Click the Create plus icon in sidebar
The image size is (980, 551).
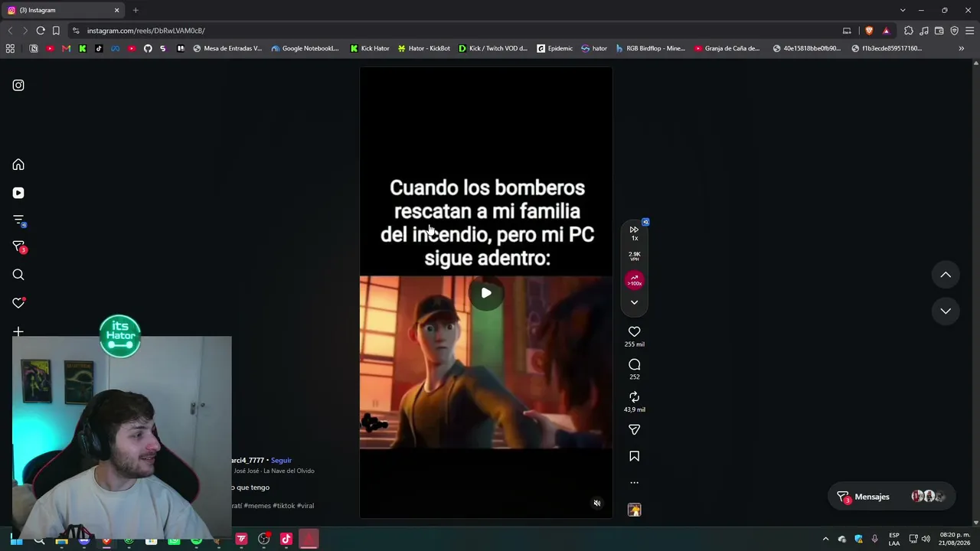[x=18, y=331]
